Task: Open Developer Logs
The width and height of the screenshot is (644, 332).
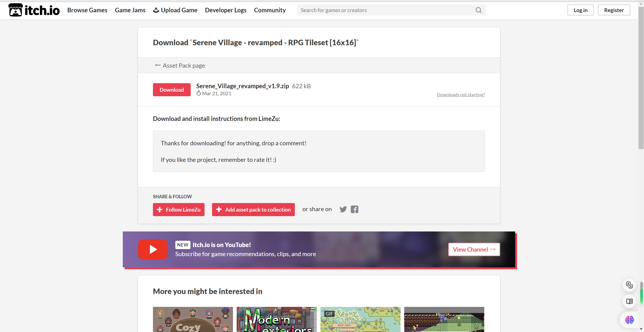Action: (226, 10)
